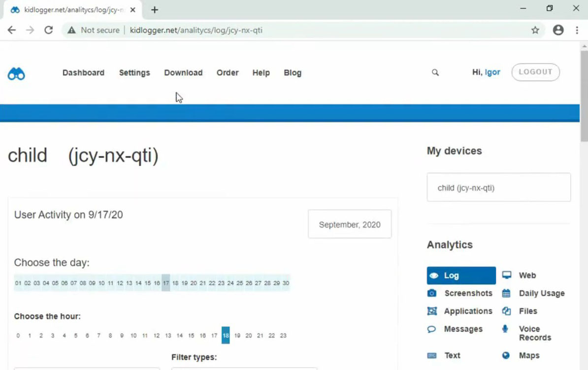Open Chrome three-dot menu
The height and width of the screenshot is (370, 588).
pyautogui.click(x=577, y=30)
